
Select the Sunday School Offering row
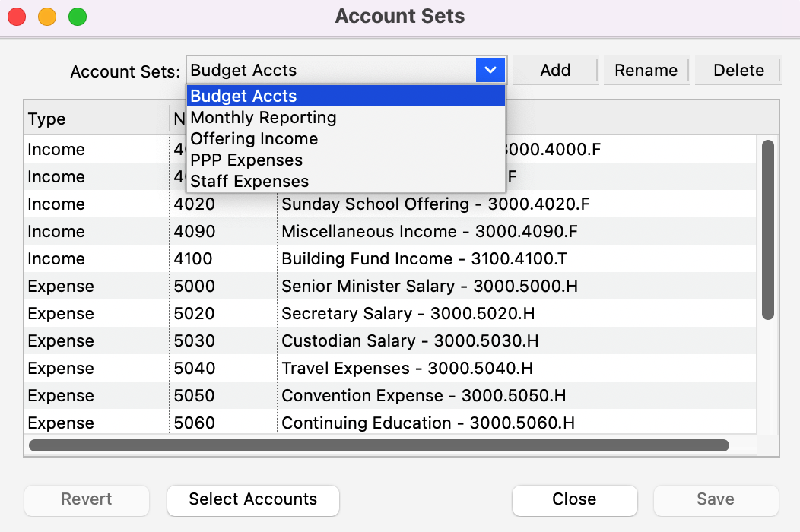pyautogui.click(x=435, y=204)
